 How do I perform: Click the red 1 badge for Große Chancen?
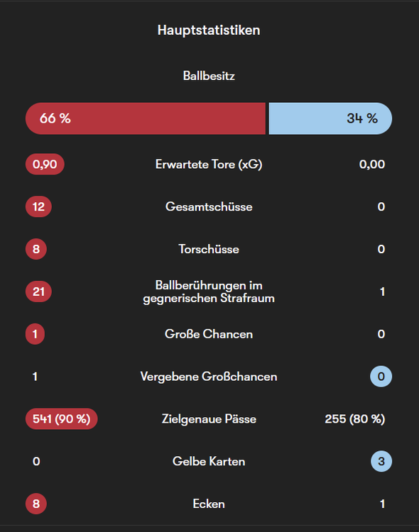pyautogui.click(x=35, y=334)
